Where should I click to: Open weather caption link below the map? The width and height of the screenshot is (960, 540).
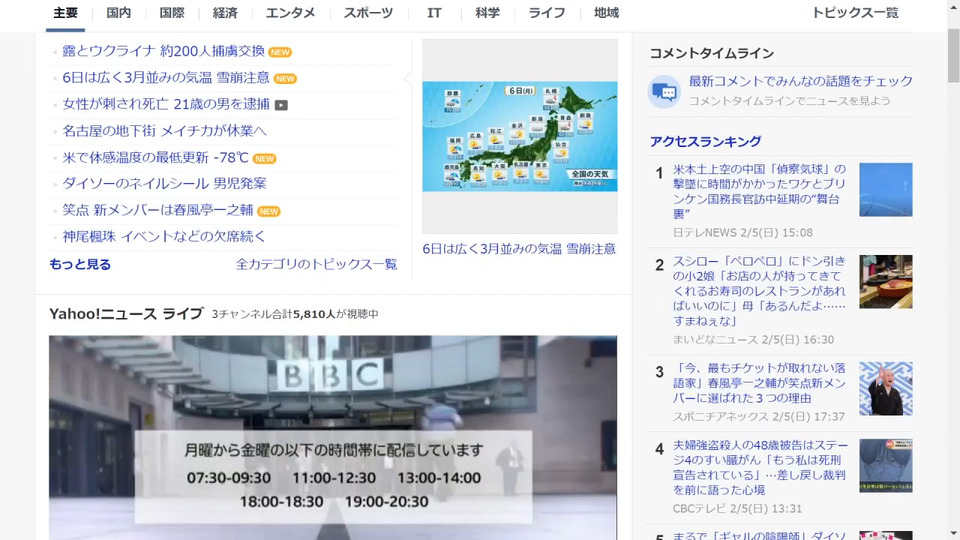pyautogui.click(x=519, y=249)
